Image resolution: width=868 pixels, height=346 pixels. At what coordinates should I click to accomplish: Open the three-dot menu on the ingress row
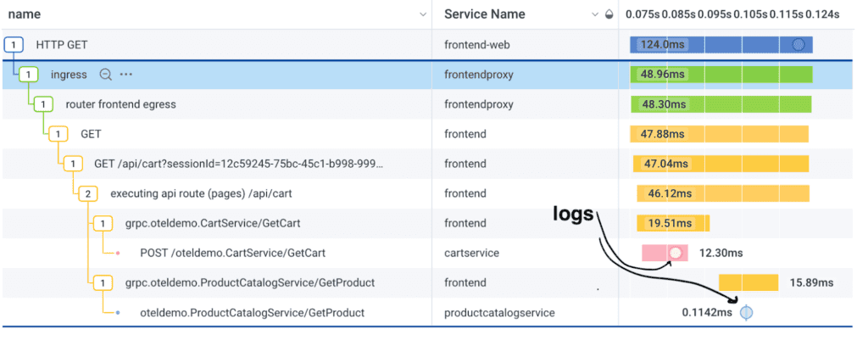126,75
